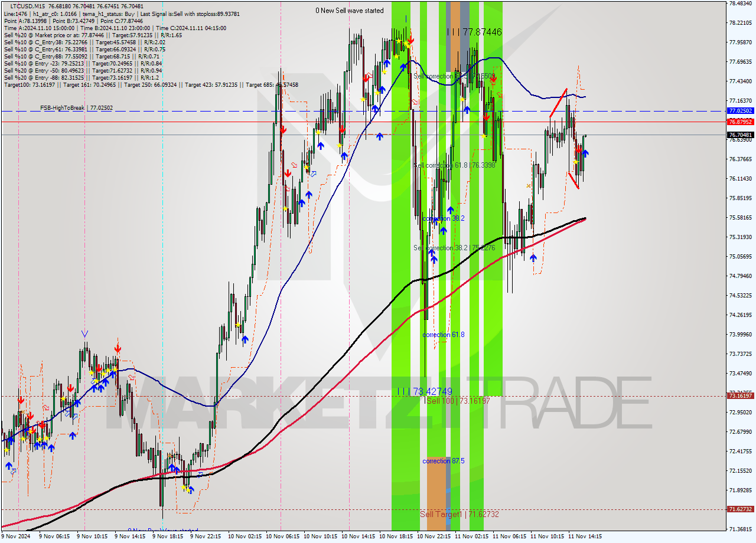Click the 77.43400 price scale value
This screenshot has width=756, height=543.
tap(741, 81)
